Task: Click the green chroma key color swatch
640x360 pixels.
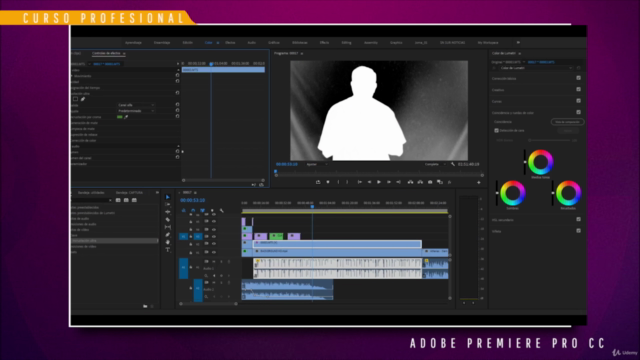Action: tap(120, 117)
